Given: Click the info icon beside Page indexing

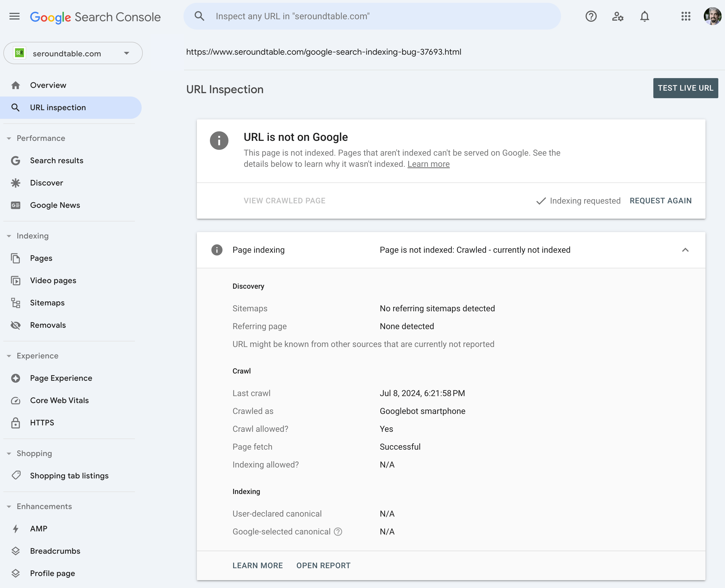Looking at the screenshot, I should pos(217,250).
